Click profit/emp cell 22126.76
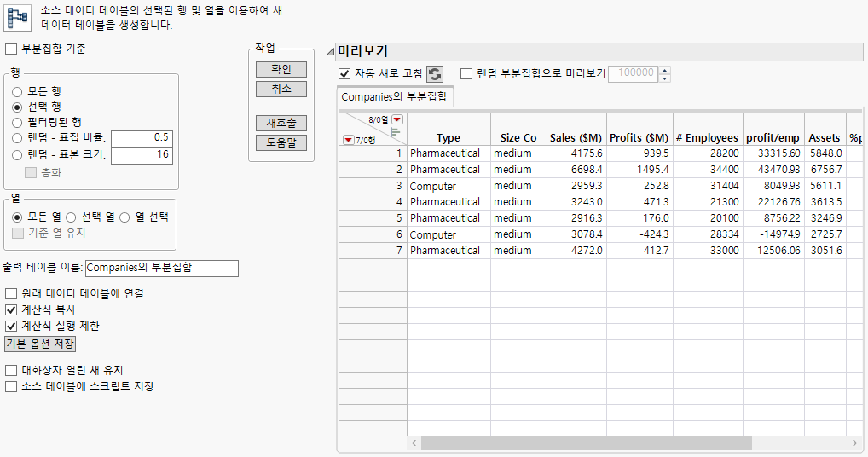868x457 pixels. pos(773,202)
